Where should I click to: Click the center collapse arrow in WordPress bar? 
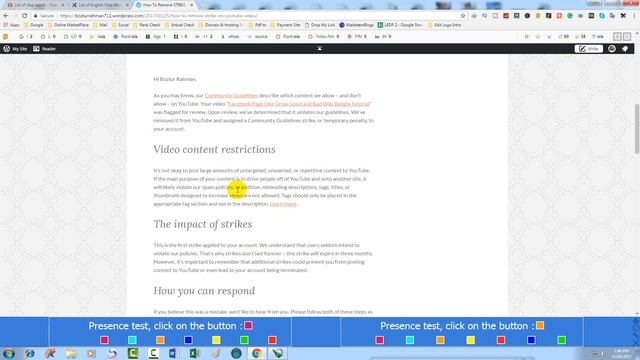click(x=320, y=49)
